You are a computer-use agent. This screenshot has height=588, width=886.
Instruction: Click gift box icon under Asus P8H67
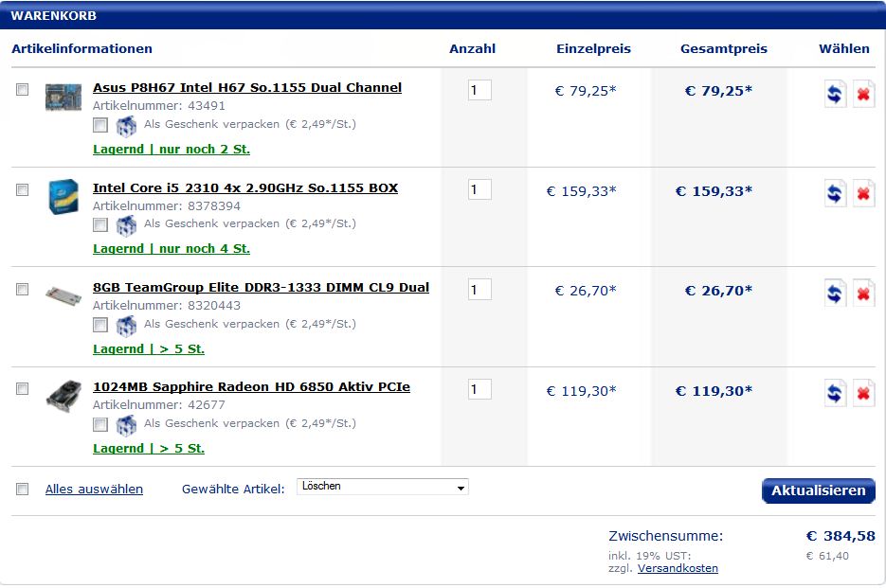(x=126, y=125)
